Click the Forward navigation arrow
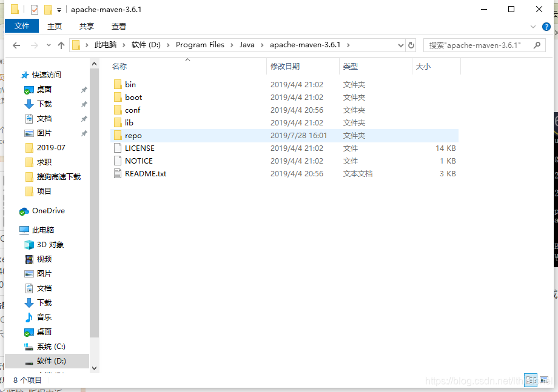This screenshot has width=558, height=392. [34, 45]
